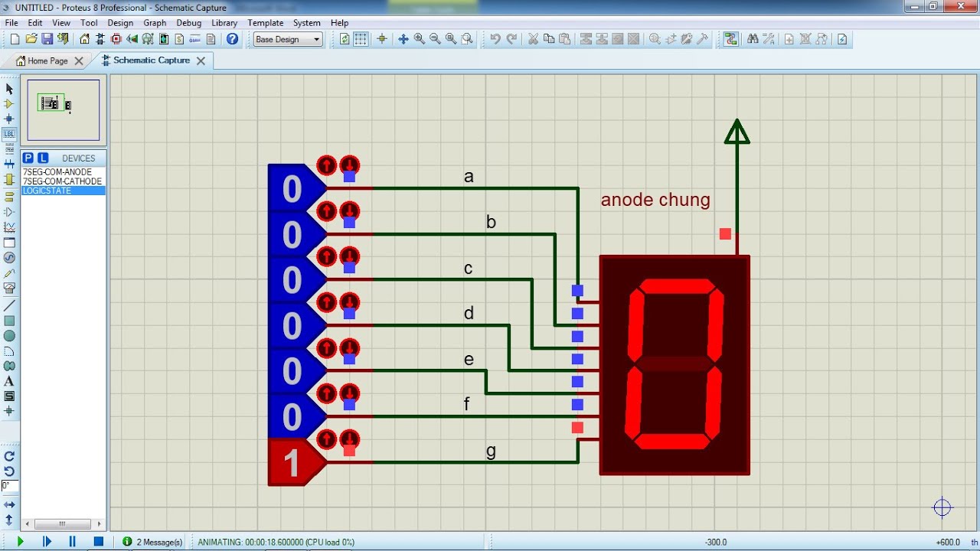
Task: Toggle the grid display button
Action: (361, 39)
